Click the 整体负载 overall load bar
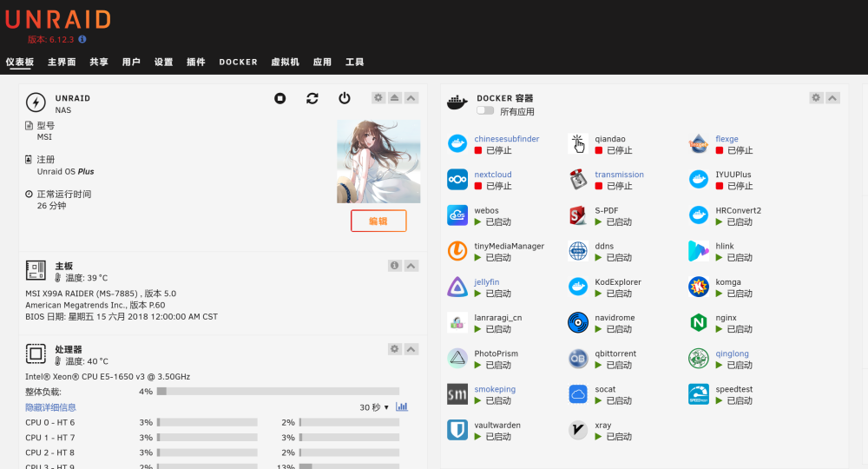Image resolution: width=868 pixels, height=469 pixels. (278, 392)
